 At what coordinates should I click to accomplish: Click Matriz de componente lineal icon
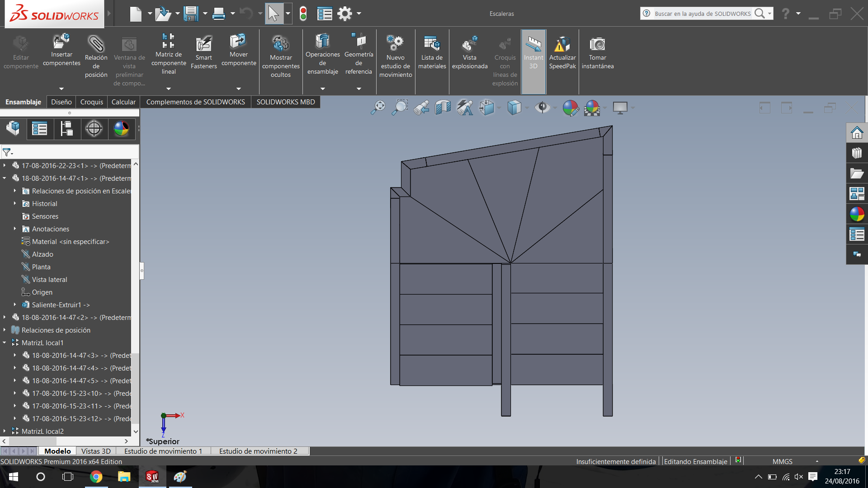coord(168,42)
